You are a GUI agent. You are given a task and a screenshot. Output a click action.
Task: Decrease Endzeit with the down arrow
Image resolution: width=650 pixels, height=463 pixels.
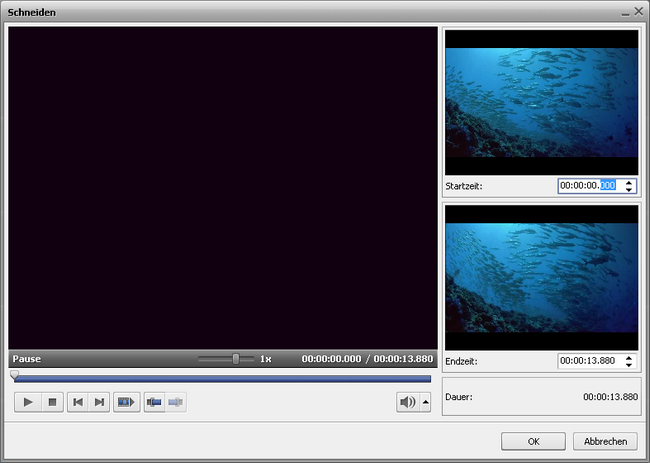pyautogui.click(x=629, y=364)
